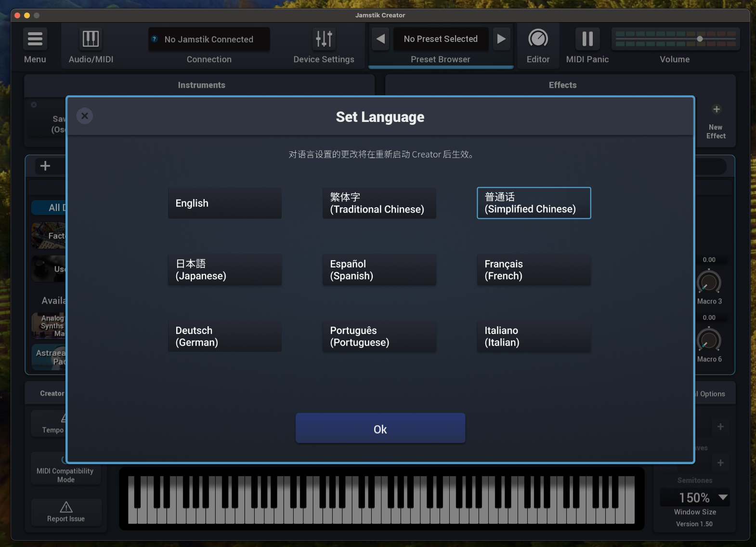Screen dimensions: 756x547
Task: Select the Analog Synths pack thumbnail
Action: (48, 325)
